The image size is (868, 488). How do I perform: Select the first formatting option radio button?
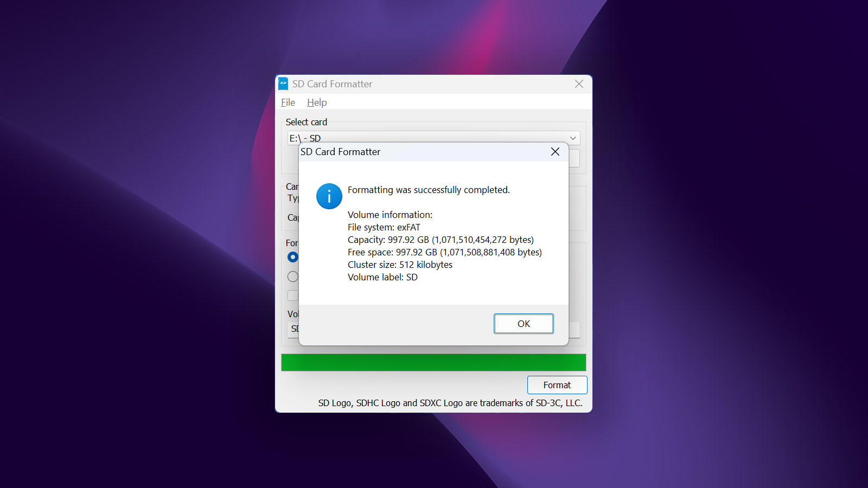tap(293, 257)
